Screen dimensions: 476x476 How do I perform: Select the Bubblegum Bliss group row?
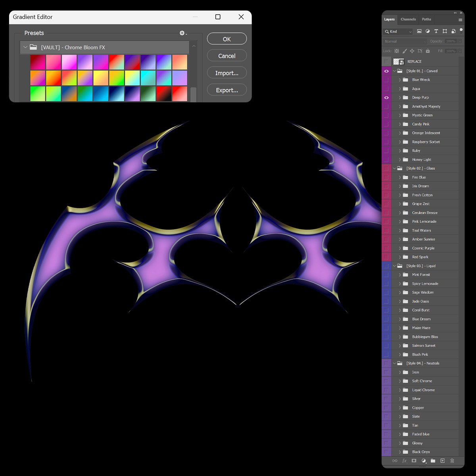pos(425,337)
